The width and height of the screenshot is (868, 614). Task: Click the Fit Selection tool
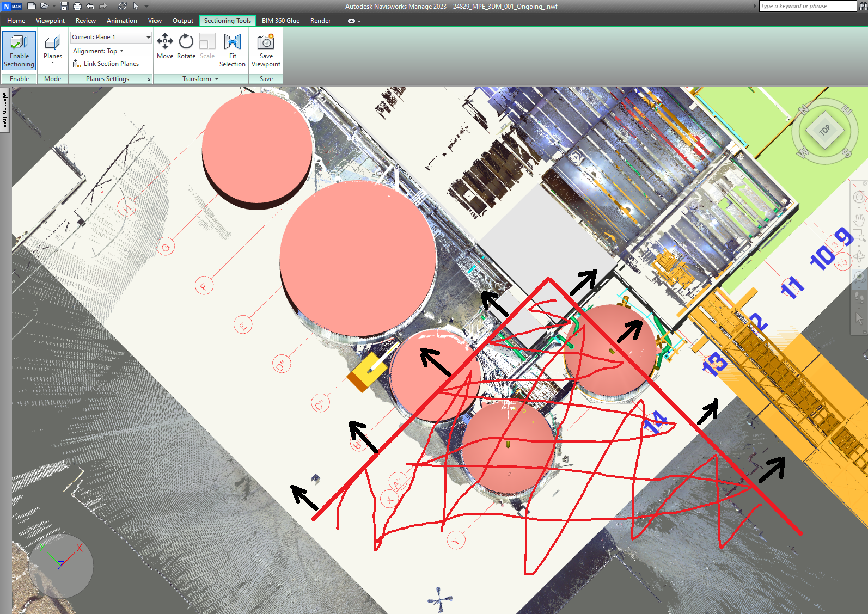point(233,50)
